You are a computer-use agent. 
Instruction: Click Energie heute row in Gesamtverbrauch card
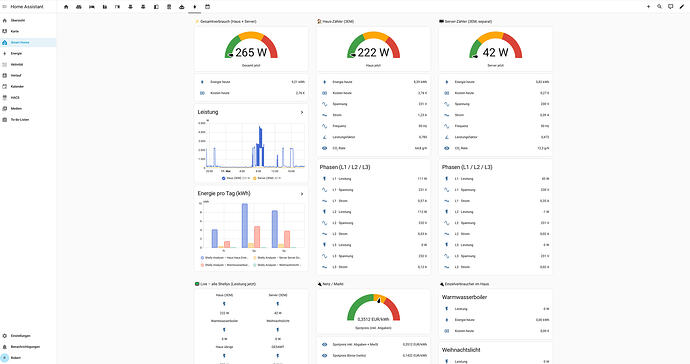pos(251,82)
